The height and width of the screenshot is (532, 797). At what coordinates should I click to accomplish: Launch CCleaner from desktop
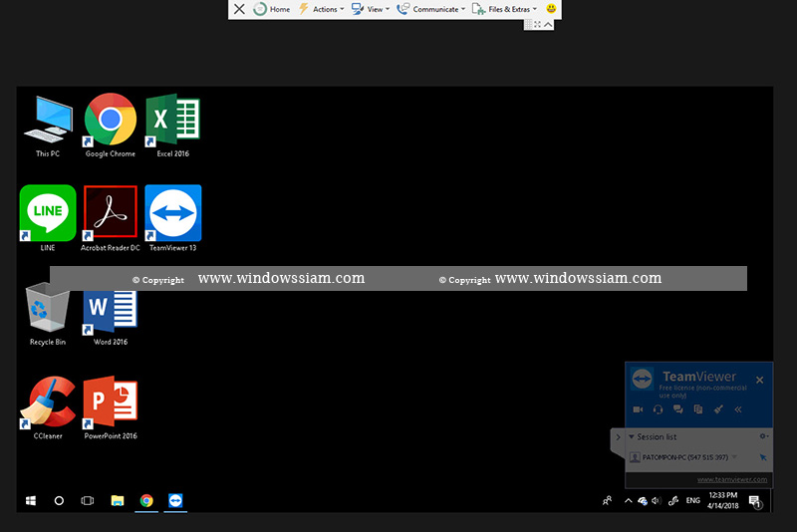point(48,408)
